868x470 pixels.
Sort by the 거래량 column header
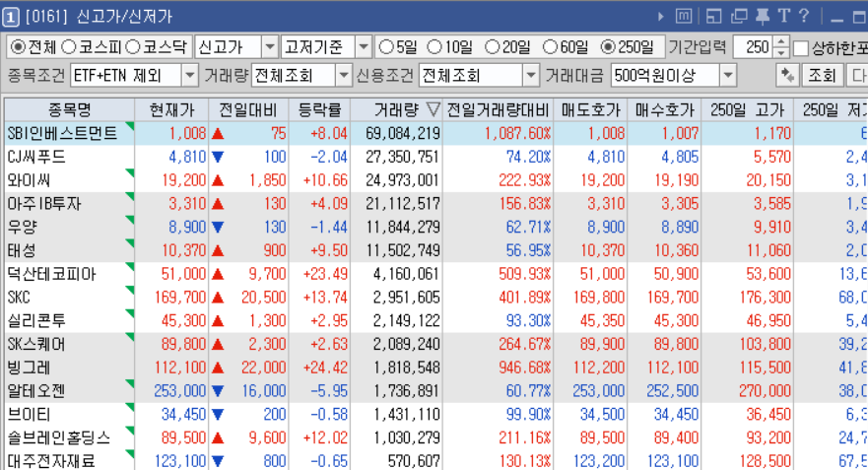click(x=397, y=110)
